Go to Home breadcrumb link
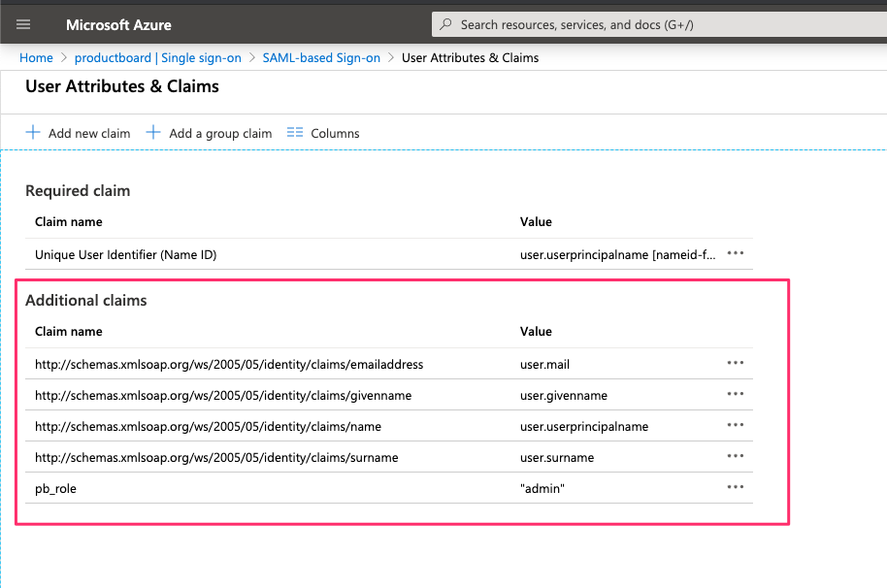Viewport: 887px width, 588px height. tap(37, 58)
